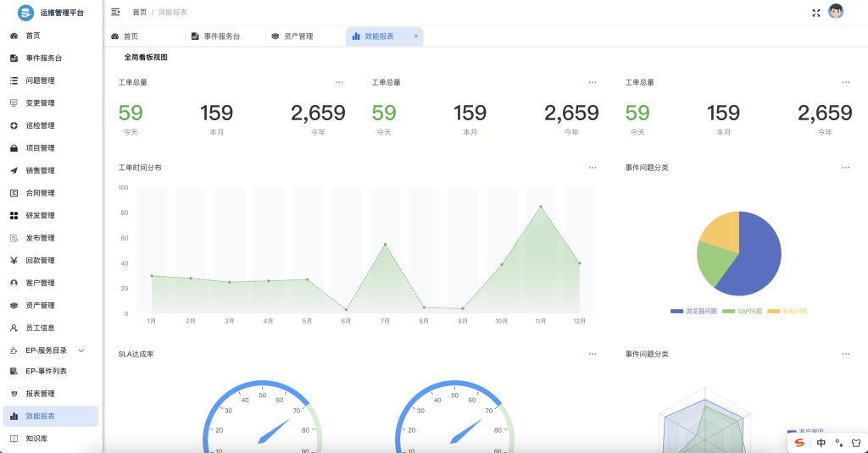Screen dimensions: 868x453
Task: Open more options menu for SLA达成率
Action: click(593, 354)
